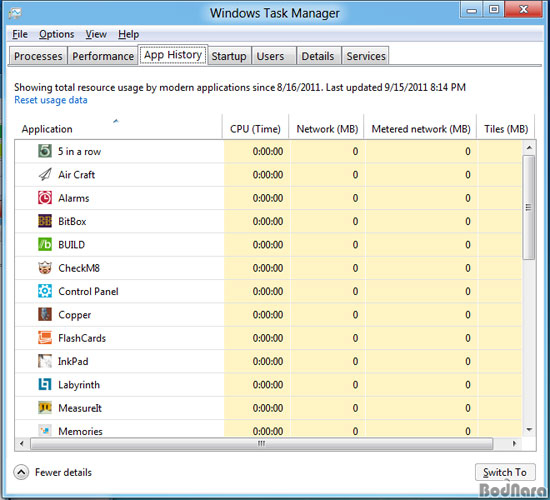
Task: Sort by the Application column header
Action: [118, 127]
